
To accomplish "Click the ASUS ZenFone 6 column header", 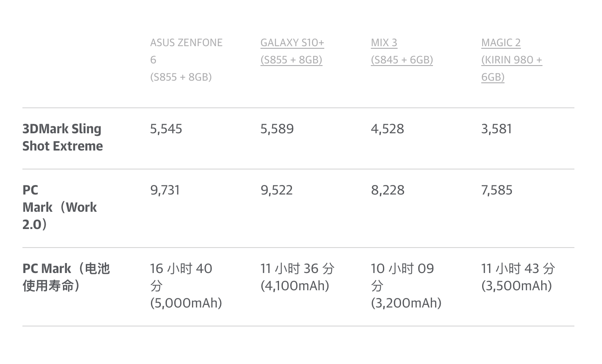I will tap(186, 60).
